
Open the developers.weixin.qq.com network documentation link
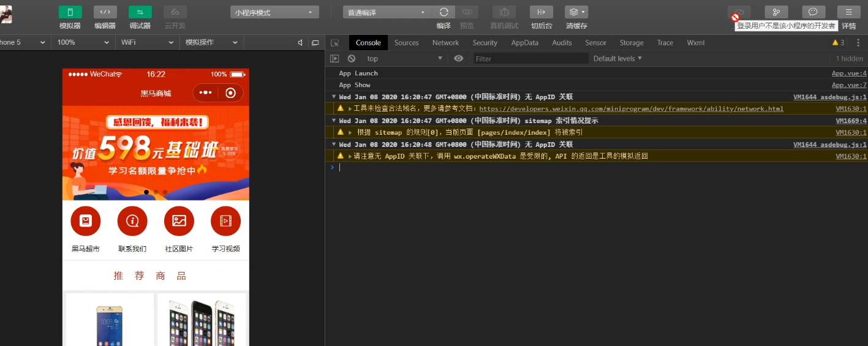(631, 109)
